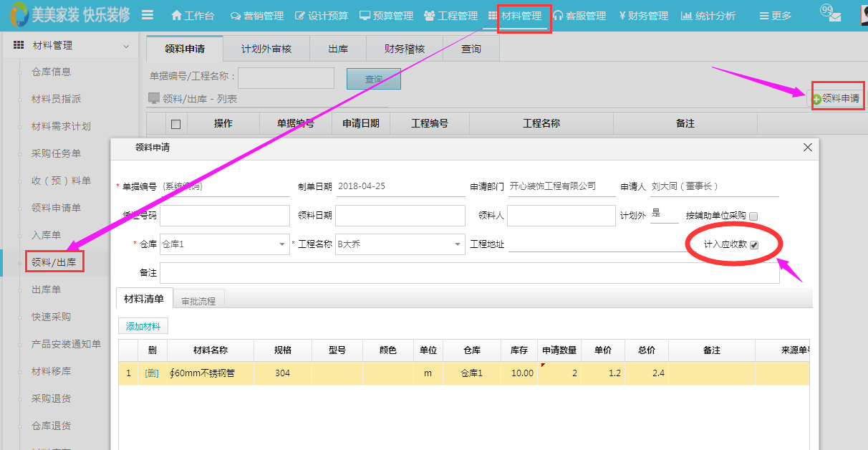Enable the 按辅助单位采购 checkbox
Viewport: 868px width, 450px height.
(753, 216)
